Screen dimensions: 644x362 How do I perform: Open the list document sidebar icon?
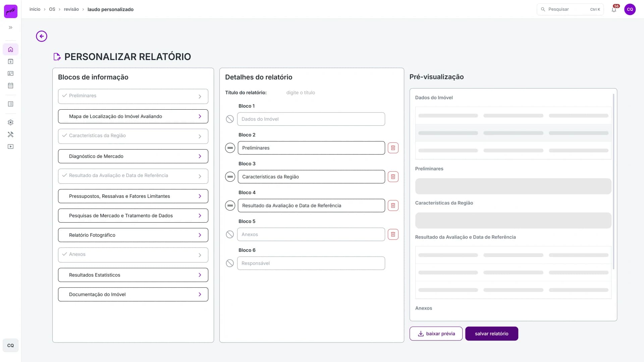click(x=10, y=104)
